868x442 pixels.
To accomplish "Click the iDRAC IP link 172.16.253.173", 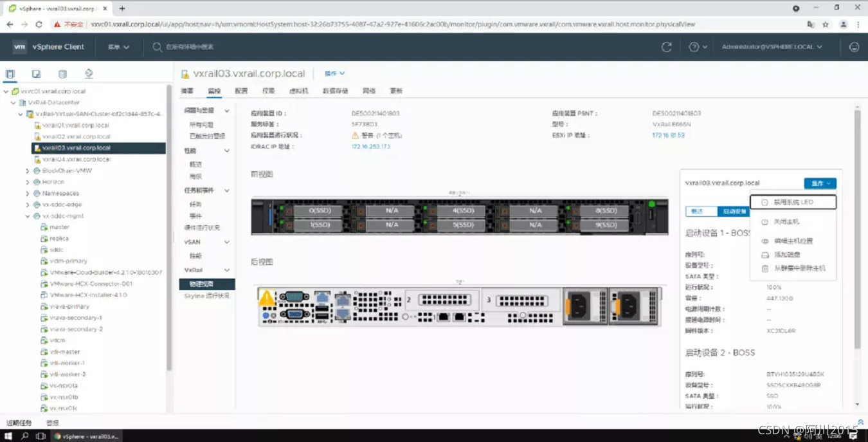I will click(370, 147).
